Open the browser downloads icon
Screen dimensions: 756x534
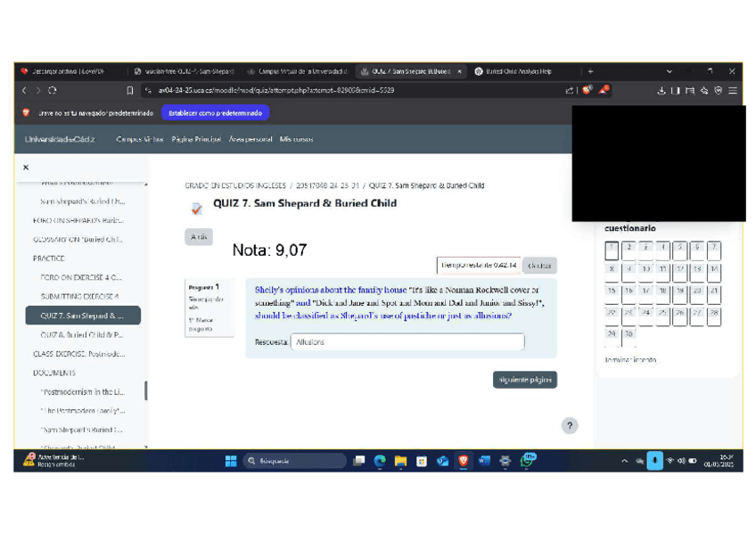point(661,90)
